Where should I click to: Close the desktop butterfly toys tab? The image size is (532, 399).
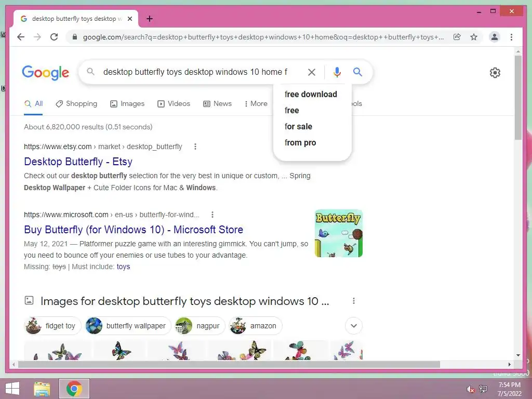(x=129, y=19)
